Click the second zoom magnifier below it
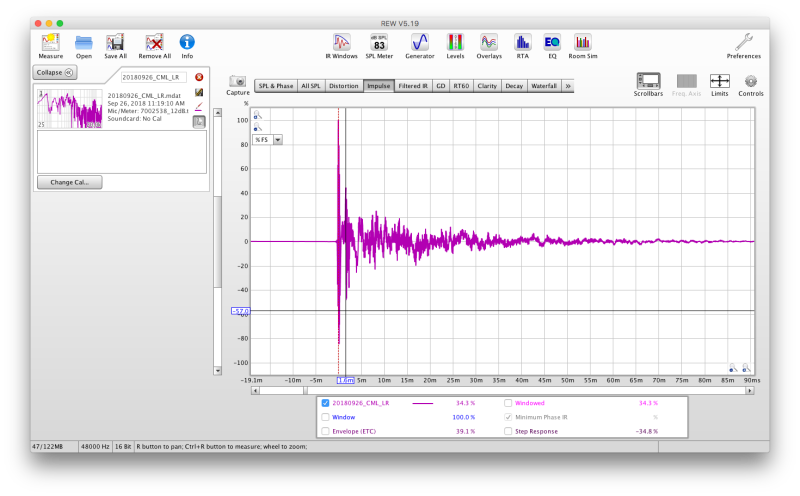800x496 pixels. coord(258,127)
